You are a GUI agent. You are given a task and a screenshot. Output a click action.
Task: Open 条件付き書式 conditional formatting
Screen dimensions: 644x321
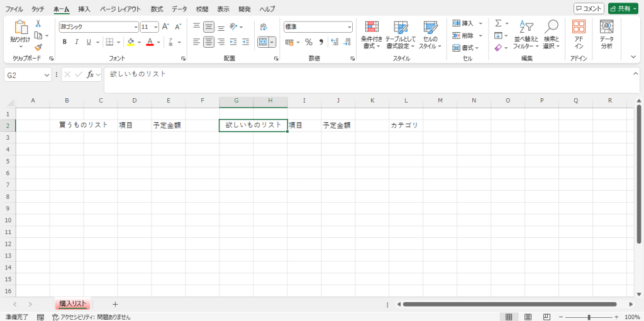[372, 35]
